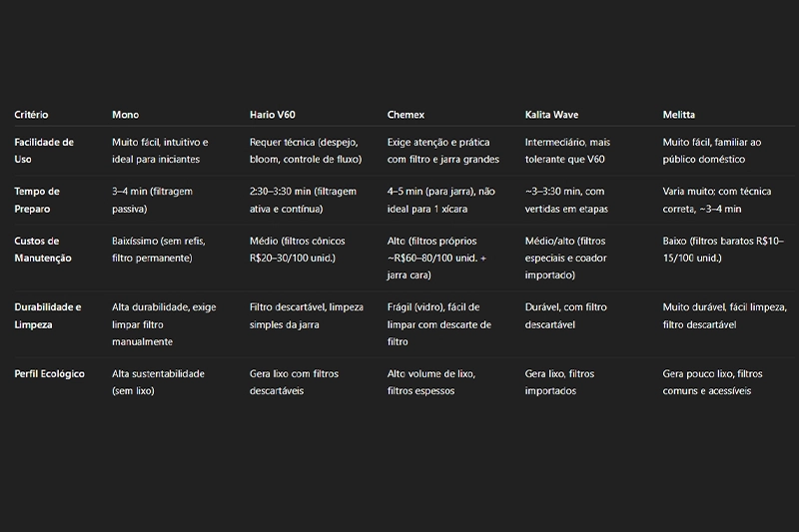Click the Hario V60 column header

click(x=272, y=115)
